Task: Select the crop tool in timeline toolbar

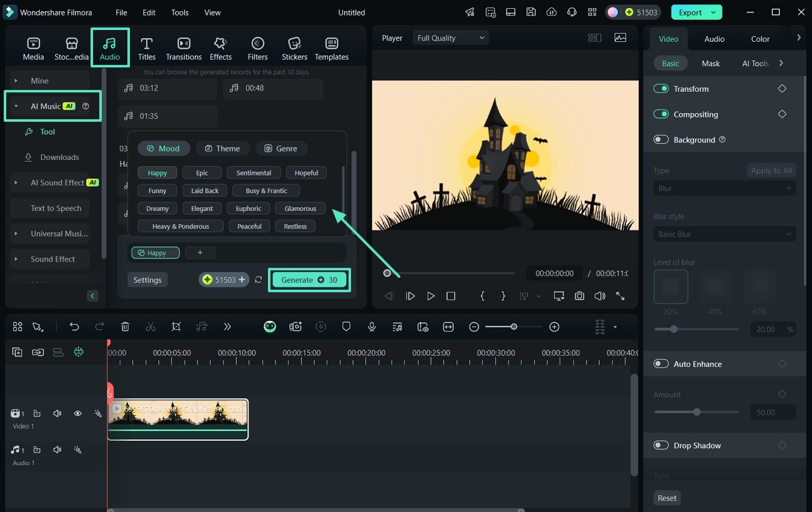Action: coord(176,327)
